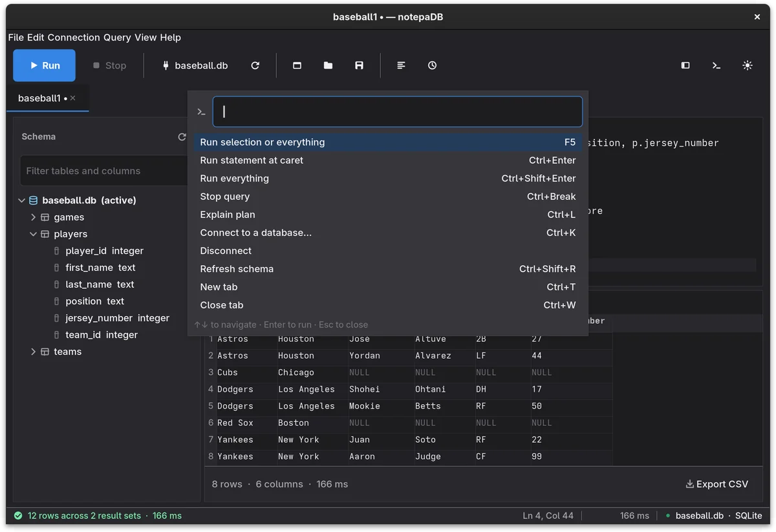776x532 pixels.
Task: Open the Connection menu
Action: coord(74,37)
